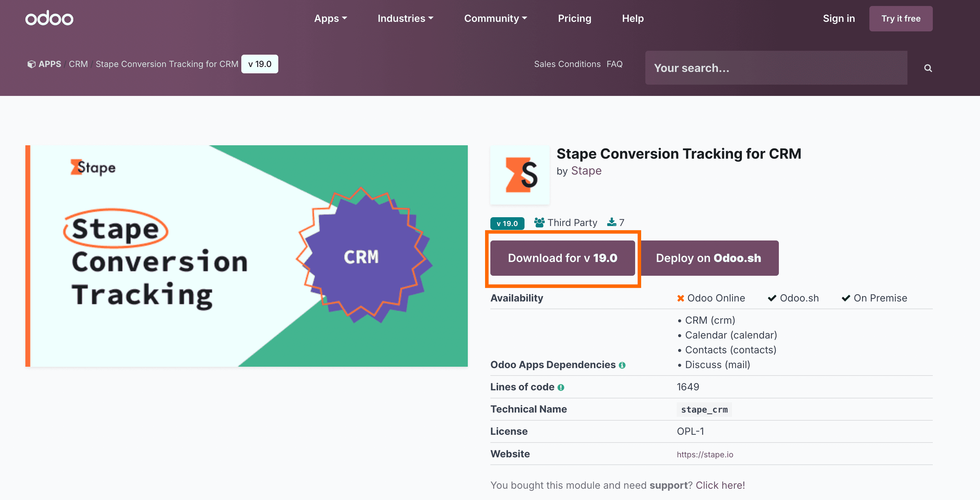Open the Pricing page
The height and width of the screenshot is (500, 980).
(x=575, y=18)
